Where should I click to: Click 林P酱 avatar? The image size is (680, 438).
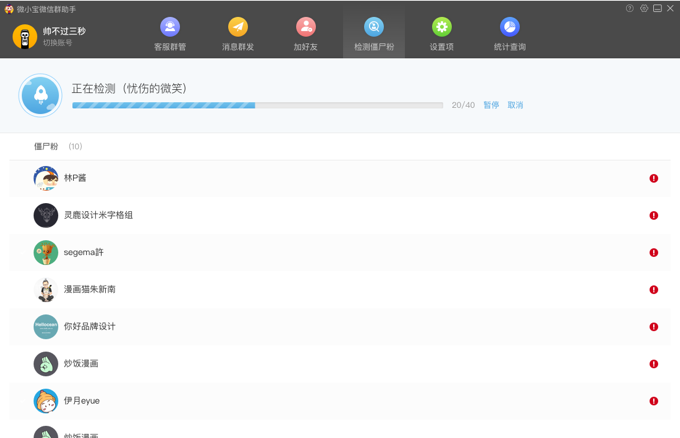[46, 178]
